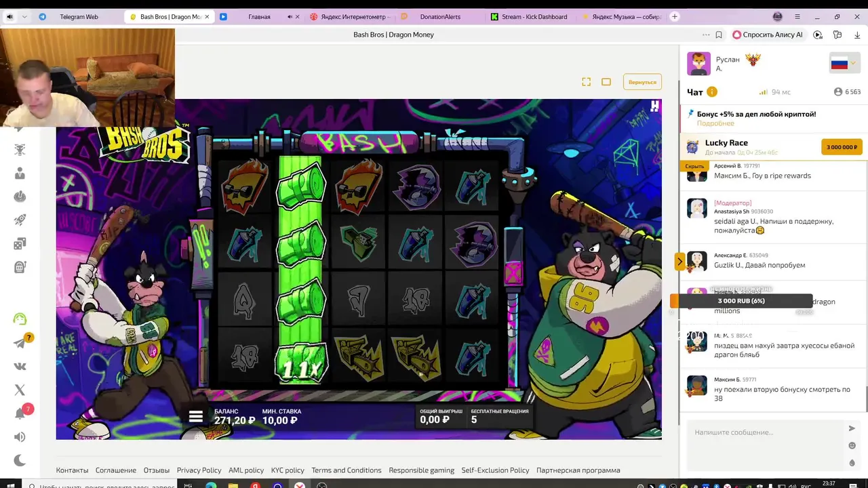The image size is (868, 488).
Task: Enter game fullscreen mode icon
Action: (587, 82)
